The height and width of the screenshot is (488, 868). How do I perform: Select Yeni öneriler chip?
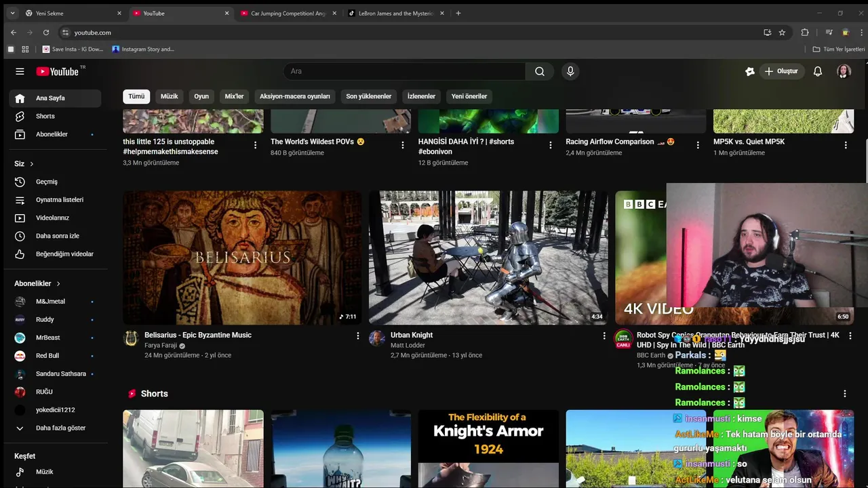469,96
